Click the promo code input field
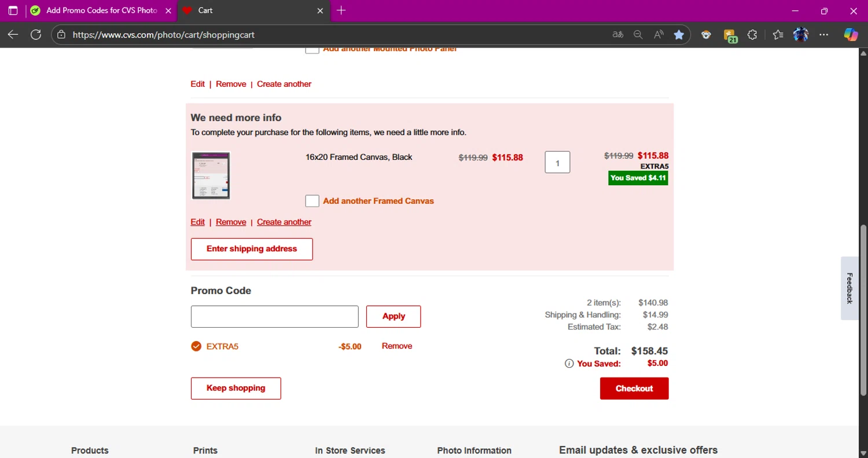Viewport: 868px width, 458px height. [x=275, y=317]
